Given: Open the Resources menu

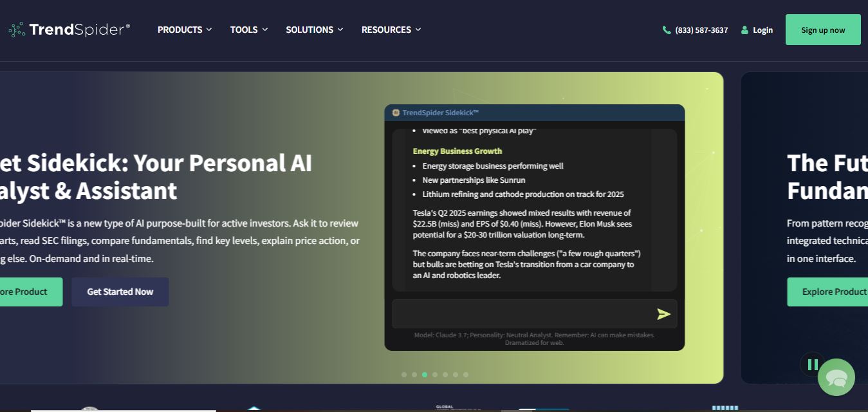Looking at the screenshot, I should (x=391, y=30).
